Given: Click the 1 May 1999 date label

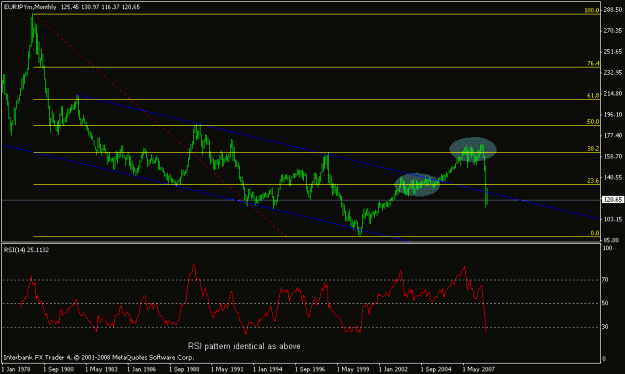Looking at the screenshot, I should (x=352, y=369).
